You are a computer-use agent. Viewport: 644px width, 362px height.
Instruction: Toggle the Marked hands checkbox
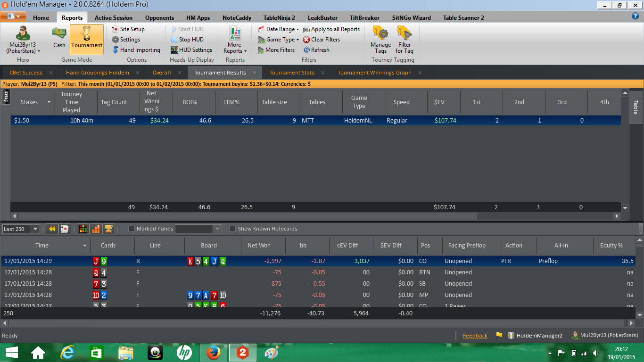point(132,229)
